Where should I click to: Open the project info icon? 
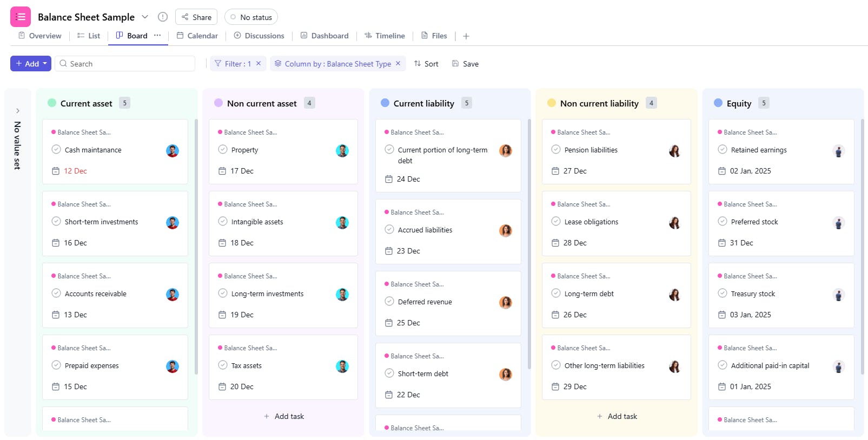click(x=163, y=17)
